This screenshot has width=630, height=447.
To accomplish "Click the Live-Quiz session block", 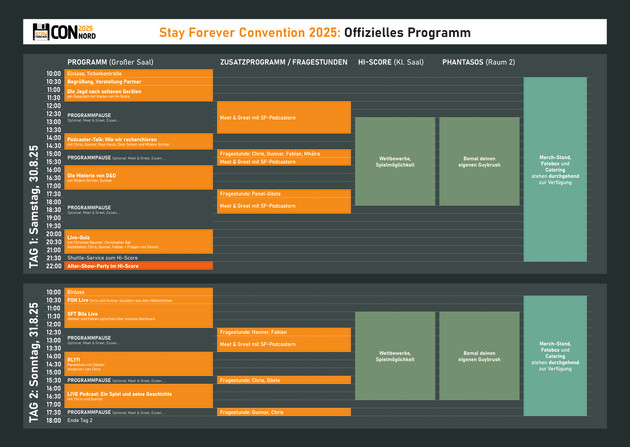I will 139,242.
